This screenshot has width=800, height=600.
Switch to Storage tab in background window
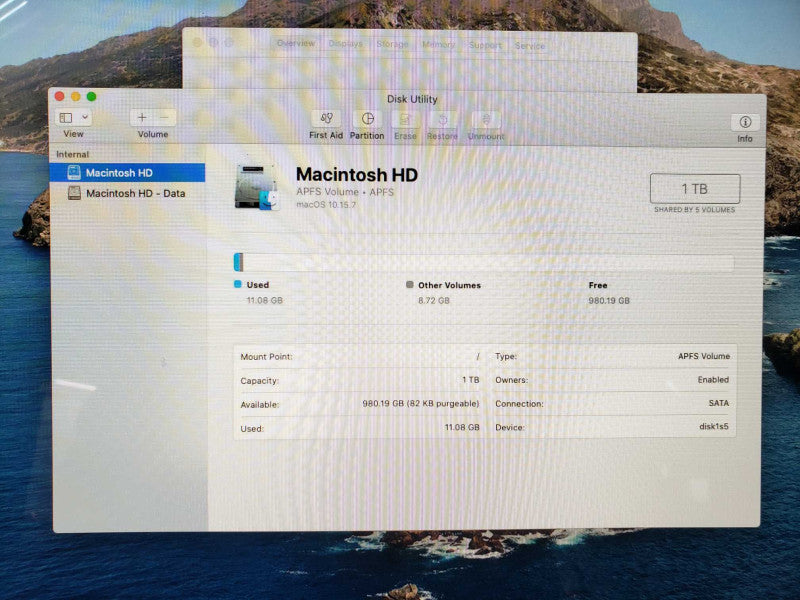pyautogui.click(x=392, y=44)
